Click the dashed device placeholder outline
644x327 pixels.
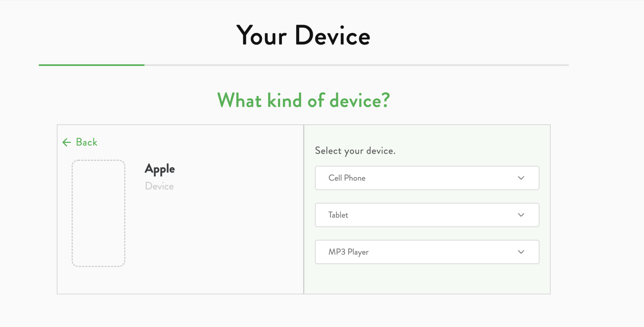tap(98, 213)
